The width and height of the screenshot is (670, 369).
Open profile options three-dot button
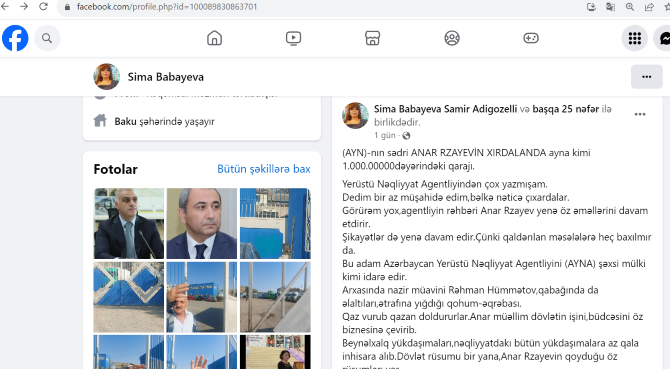646,77
